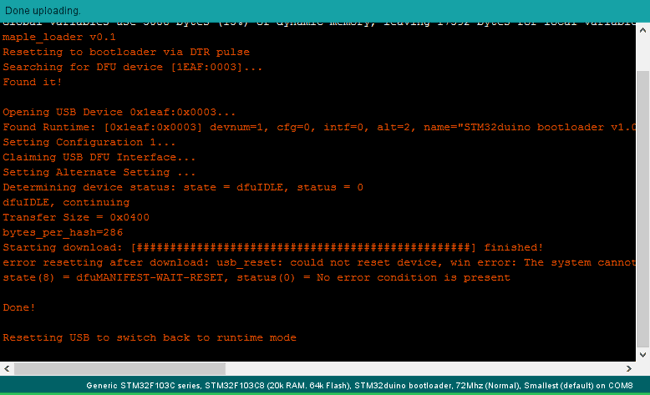Click the 'error resetting after download' line
650x395 pixels.
click(319, 263)
